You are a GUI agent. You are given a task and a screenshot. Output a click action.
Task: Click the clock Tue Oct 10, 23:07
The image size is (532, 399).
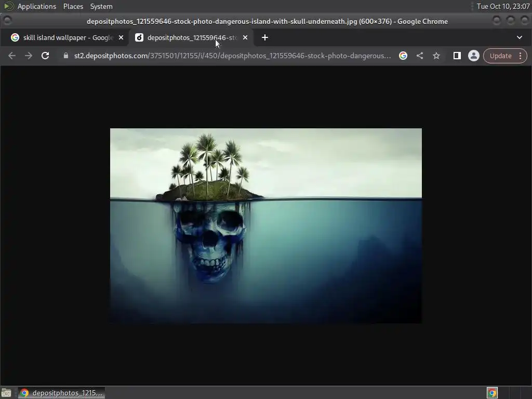coord(503,6)
